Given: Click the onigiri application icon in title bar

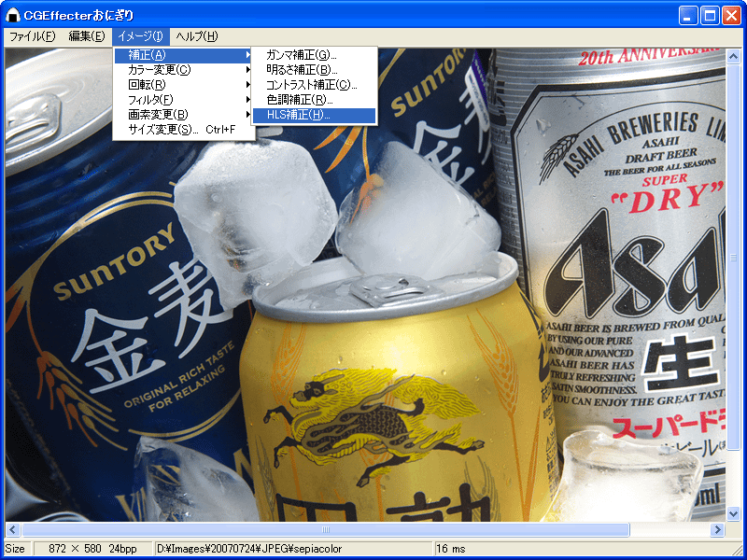Looking at the screenshot, I should pyautogui.click(x=13, y=15).
